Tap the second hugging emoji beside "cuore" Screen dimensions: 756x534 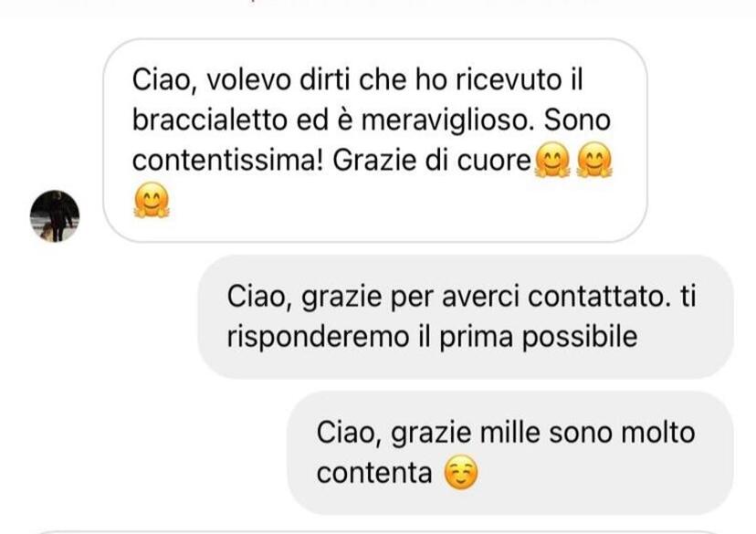click(594, 160)
